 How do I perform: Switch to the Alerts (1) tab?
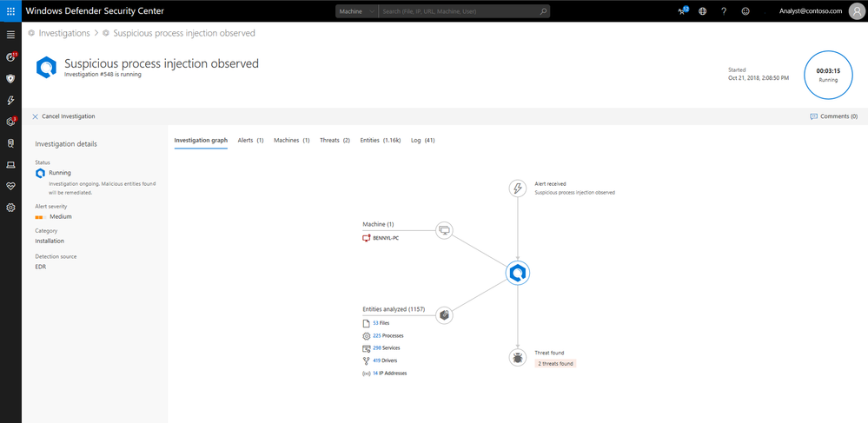tap(250, 141)
